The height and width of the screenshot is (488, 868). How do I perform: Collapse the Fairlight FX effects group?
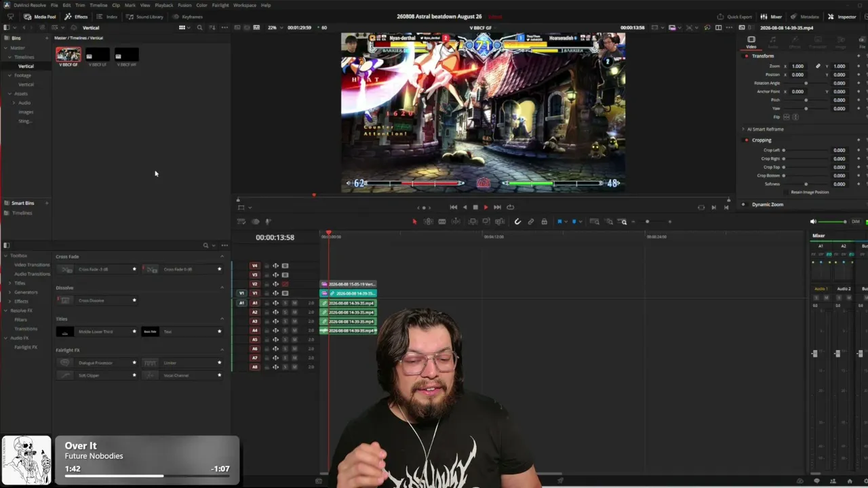point(222,350)
